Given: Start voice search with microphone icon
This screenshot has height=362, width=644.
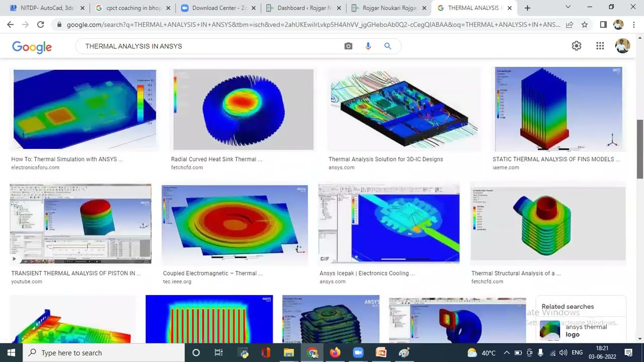Looking at the screenshot, I should pos(368,46).
